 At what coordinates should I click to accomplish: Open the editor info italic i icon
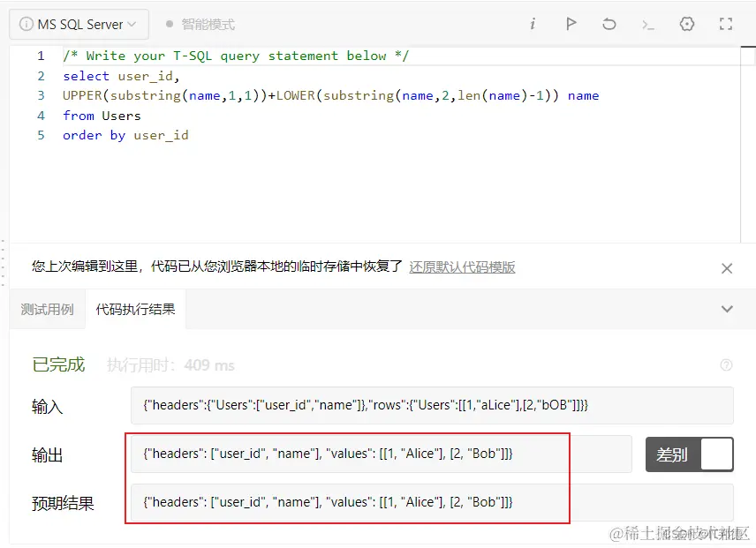point(533,24)
